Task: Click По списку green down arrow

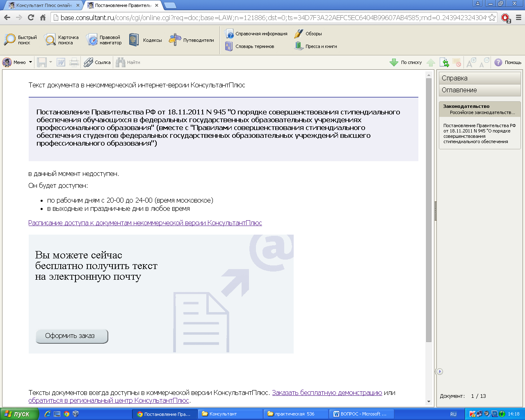Action: click(x=406, y=62)
